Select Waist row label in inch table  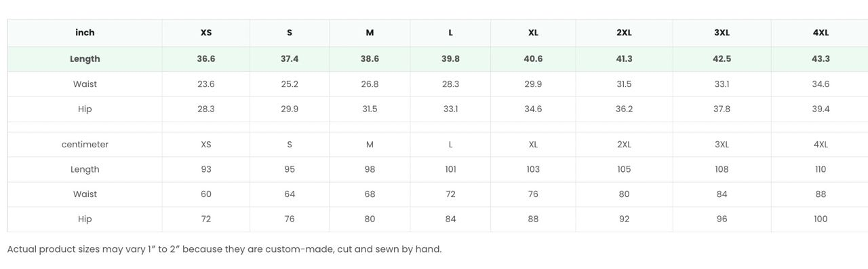pyautogui.click(x=85, y=84)
